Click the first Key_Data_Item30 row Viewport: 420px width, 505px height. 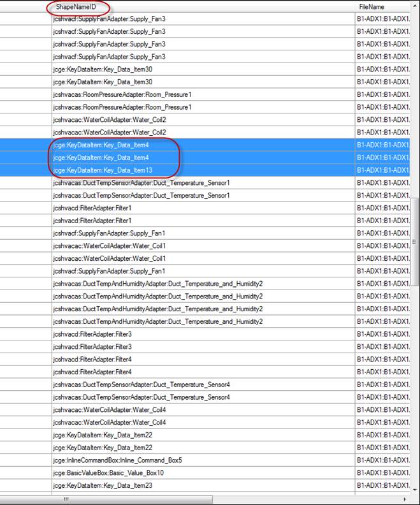pyautogui.click(x=103, y=70)
